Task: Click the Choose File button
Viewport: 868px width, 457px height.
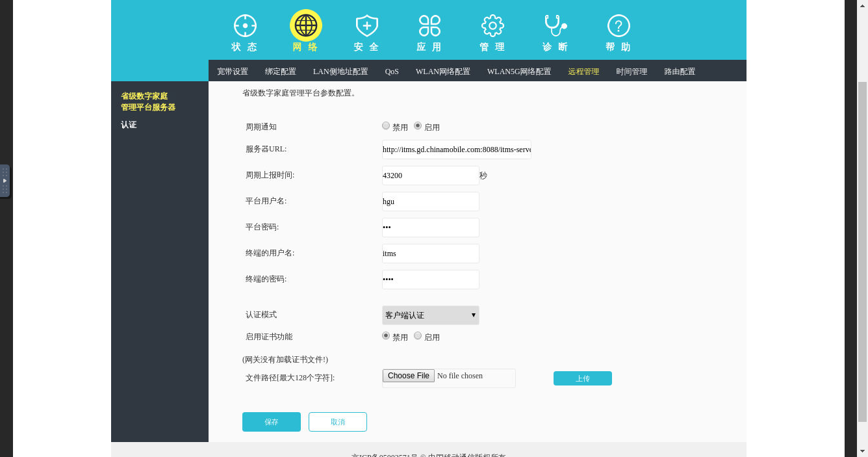Action: (x=409, y=376)
